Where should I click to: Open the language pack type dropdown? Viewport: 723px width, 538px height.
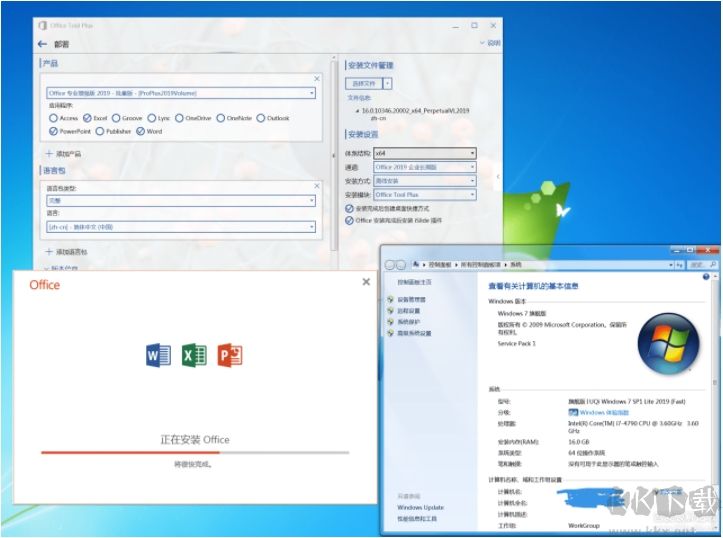click(181, 201)
